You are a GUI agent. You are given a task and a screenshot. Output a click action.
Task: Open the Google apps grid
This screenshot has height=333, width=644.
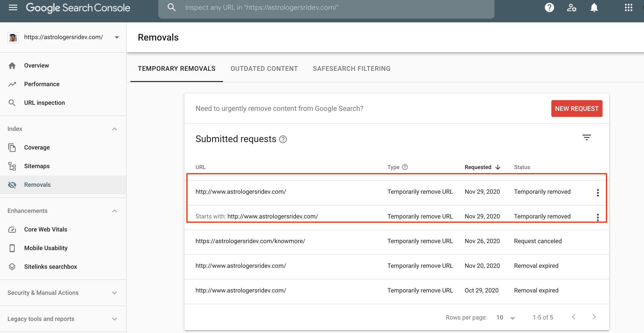(628, 7)
